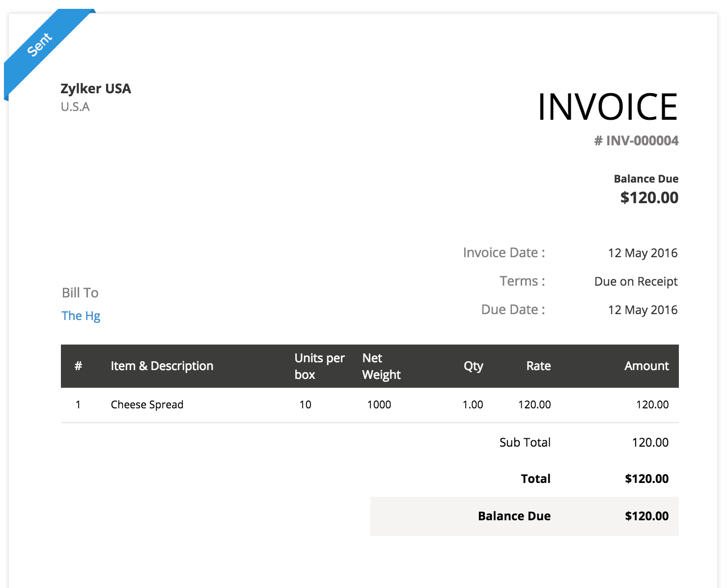728x588 pixels.
Task: Open The Hg customer link
Action: pyautogui.click(x=81, y=316)
